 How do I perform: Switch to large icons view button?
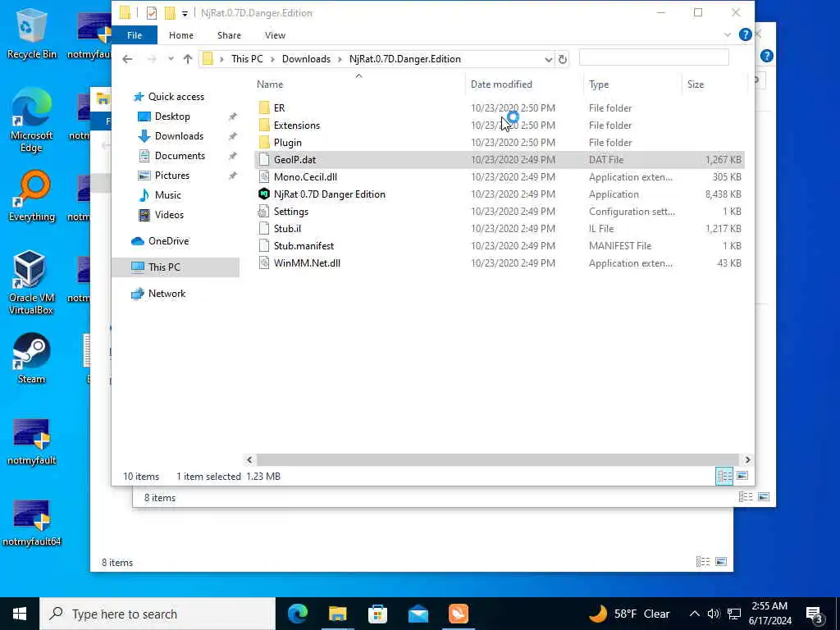742,476
